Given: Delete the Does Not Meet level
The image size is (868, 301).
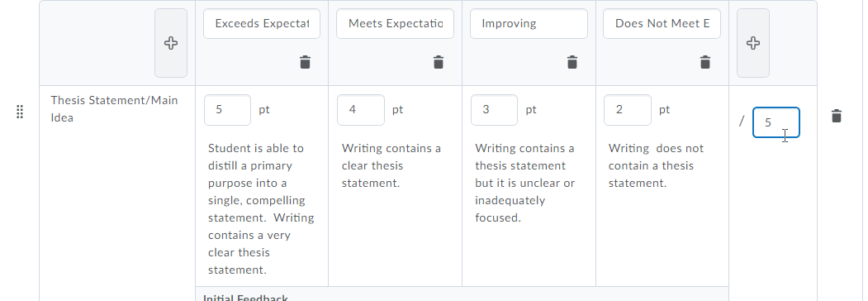Looking at the screenshot, I should (x=705, y=62).
